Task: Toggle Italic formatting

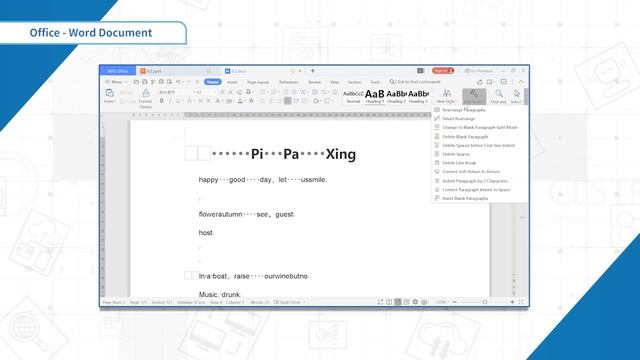Action: (170, 101)
